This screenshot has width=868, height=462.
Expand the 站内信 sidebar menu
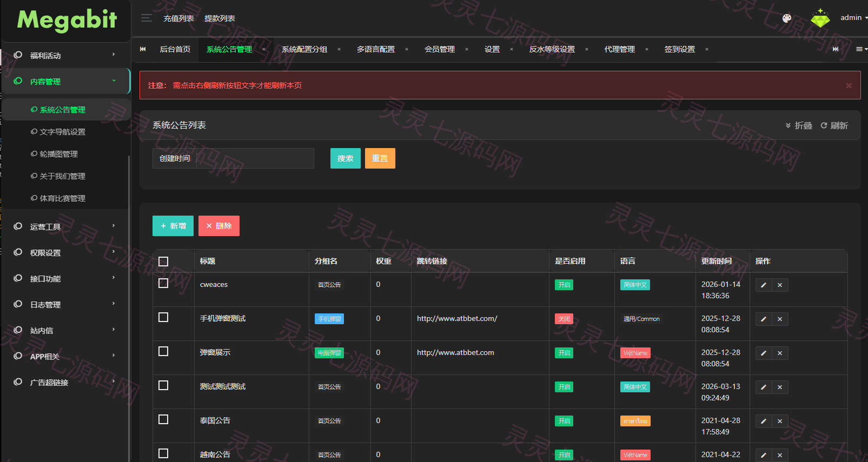pyautogui.click(x=65, y=331)
